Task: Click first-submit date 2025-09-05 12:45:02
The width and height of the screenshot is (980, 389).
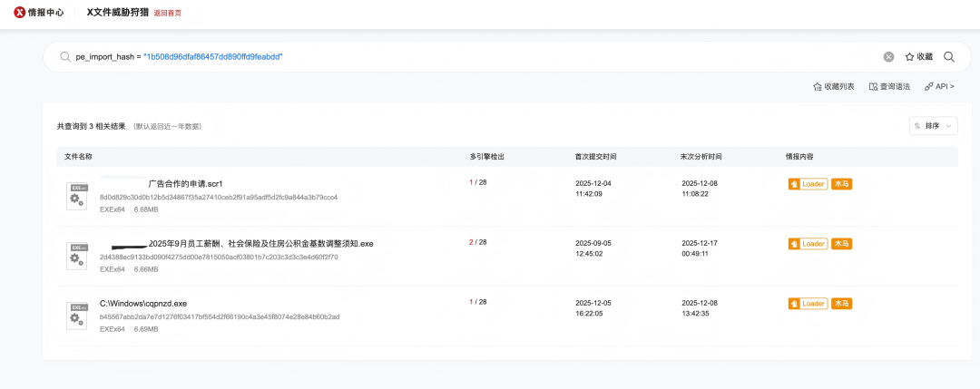Action: pos(593,248)
